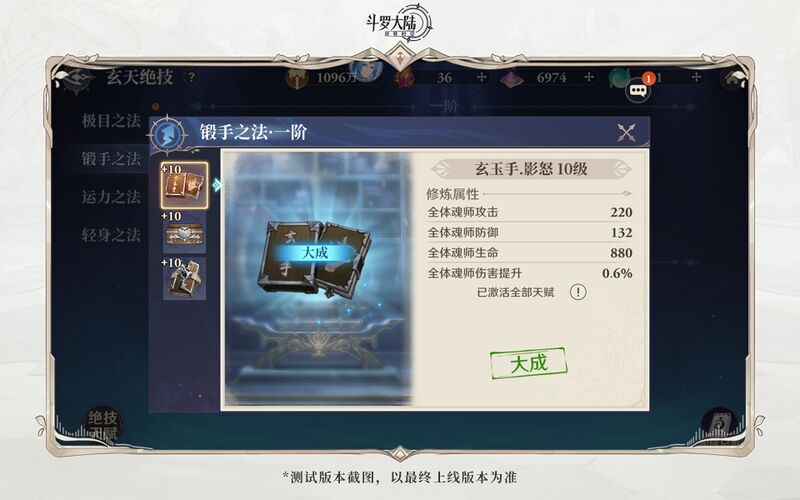This screenshot has width=800, height=500.
Task: Switch to the 锻手之法 tab
Action: [111, 159]
